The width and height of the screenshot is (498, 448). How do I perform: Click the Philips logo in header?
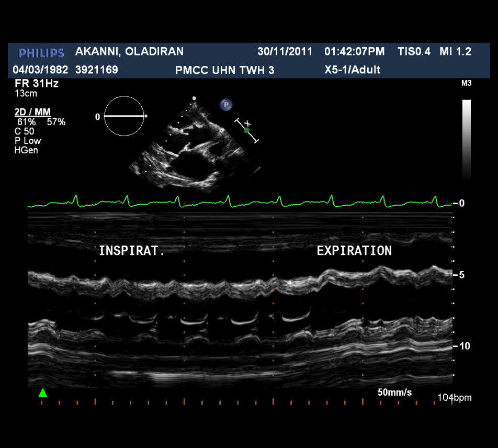point(41,52)
